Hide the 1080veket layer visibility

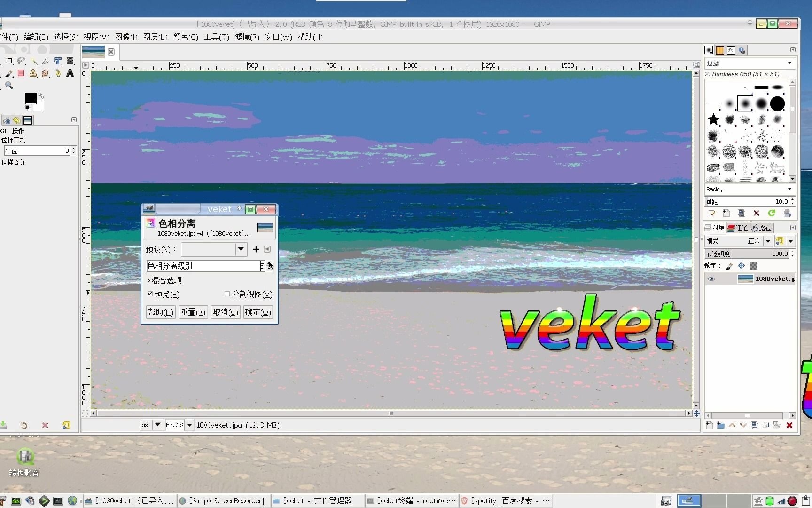[x=711, y=278]
